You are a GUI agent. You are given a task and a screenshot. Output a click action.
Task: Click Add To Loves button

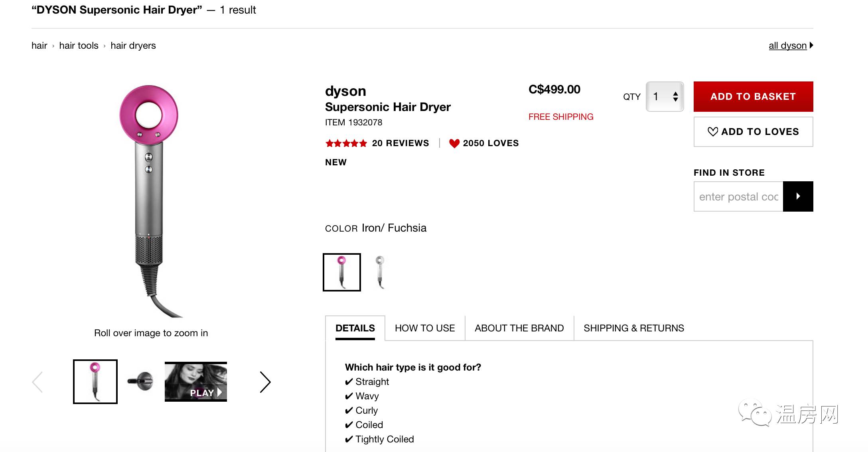[x=753, y=132]
